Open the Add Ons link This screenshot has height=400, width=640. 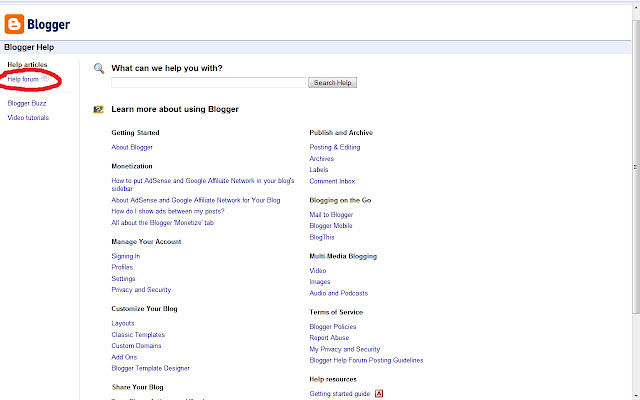pos(124,357)
